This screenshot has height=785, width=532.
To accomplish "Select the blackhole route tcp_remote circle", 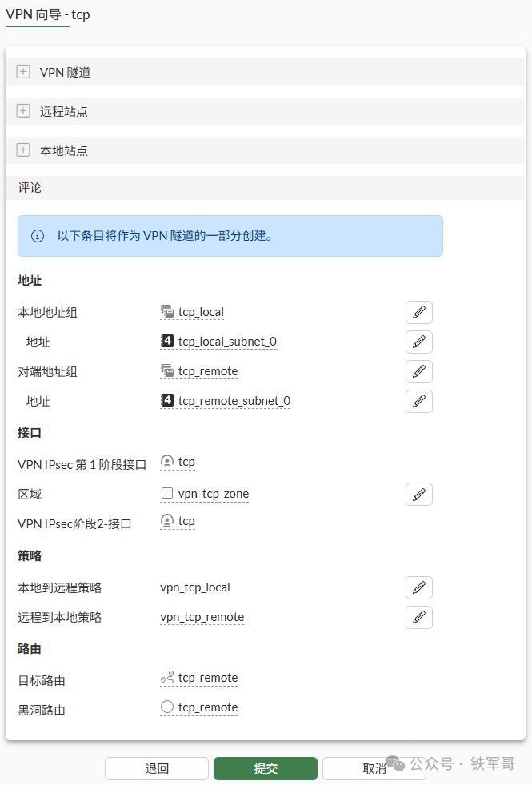I will pos(167,707).
